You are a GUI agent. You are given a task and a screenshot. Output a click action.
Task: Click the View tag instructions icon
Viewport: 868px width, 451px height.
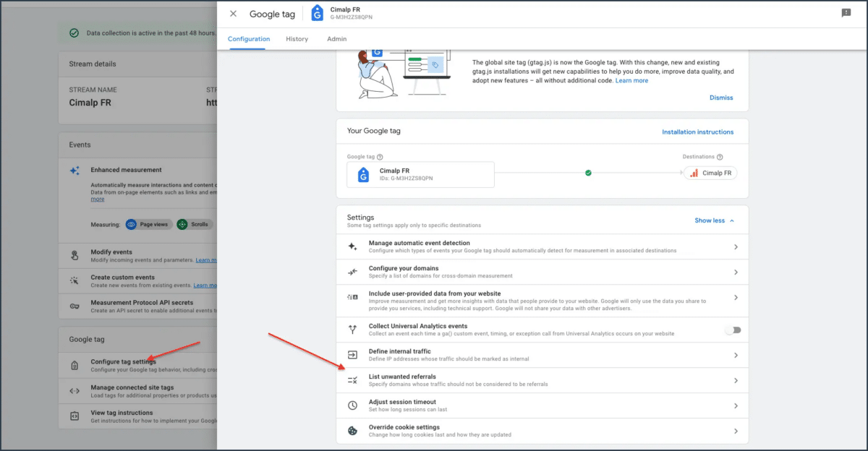(75, 416)
